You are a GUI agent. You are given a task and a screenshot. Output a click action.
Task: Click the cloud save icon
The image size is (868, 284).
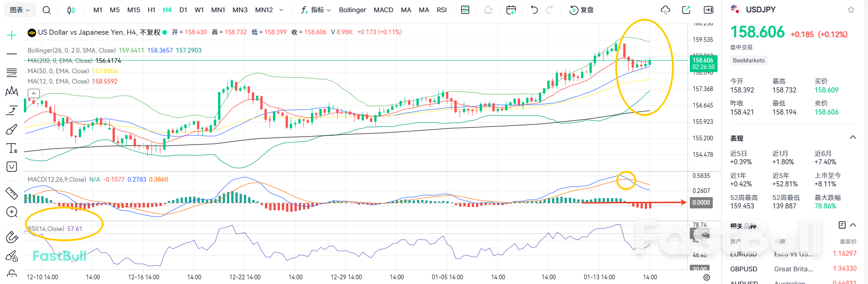[x=665, y=10]
